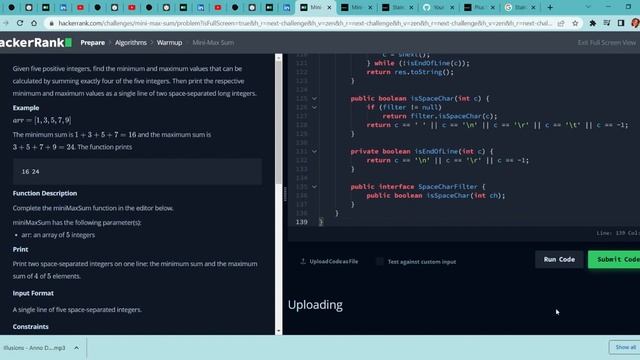Go to the browser home page
Viewport: 640px width, 360px height.
(x=34, y=23)
